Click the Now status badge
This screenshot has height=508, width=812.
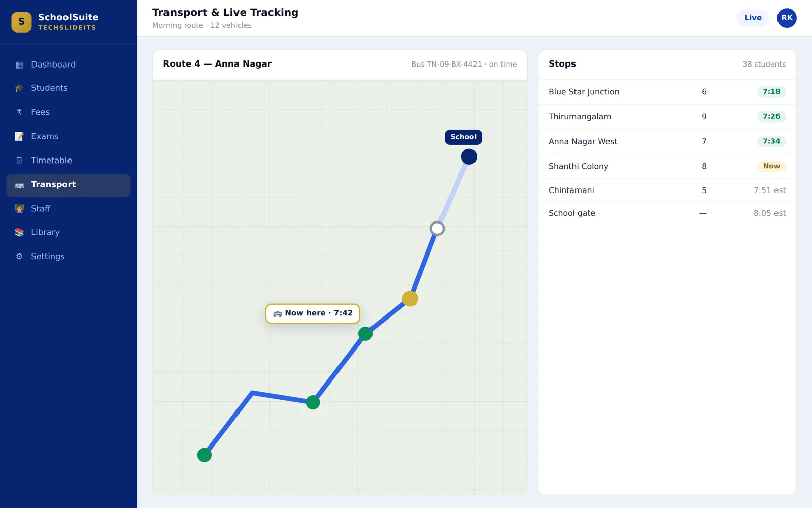(771, 166)
